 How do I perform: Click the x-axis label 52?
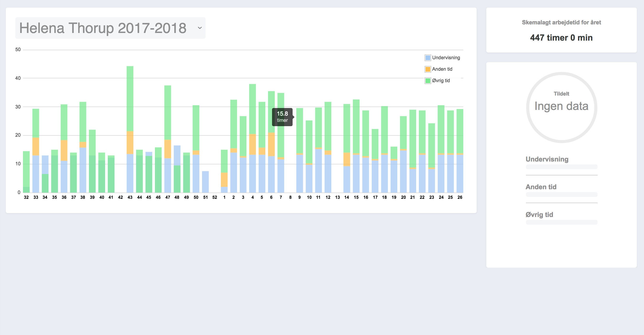click(x=214, y=197)
